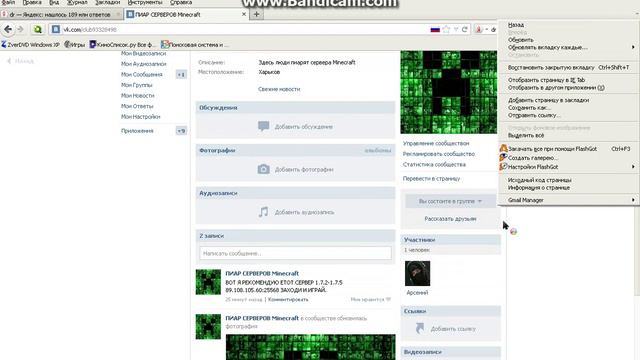This screenshot has width=640, height=360.
Task: Click Добавить обсуждение link
Action: [x=304, y=127]
